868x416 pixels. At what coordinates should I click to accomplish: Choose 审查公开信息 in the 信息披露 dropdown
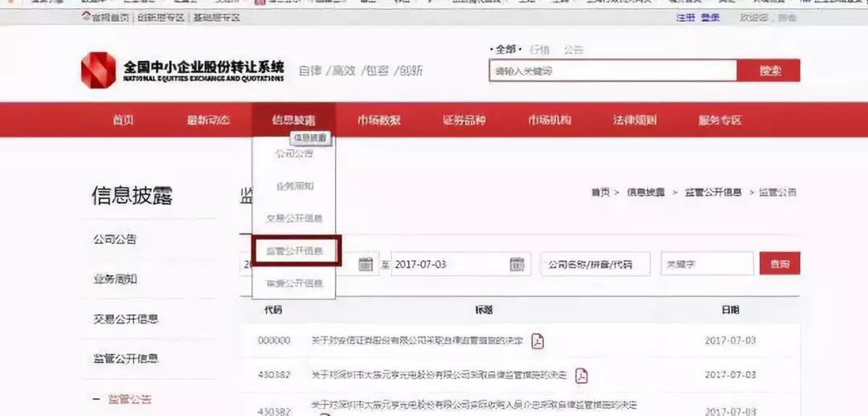point(294,283)
